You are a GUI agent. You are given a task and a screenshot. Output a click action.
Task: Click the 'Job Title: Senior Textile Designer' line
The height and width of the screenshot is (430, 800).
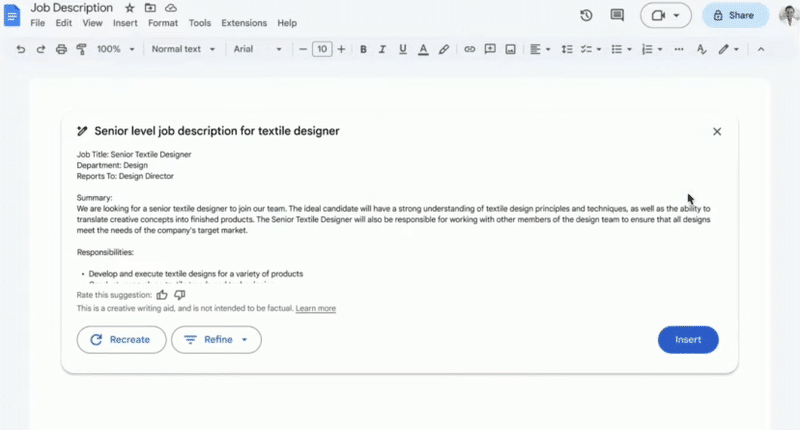(x=134, y=155)
